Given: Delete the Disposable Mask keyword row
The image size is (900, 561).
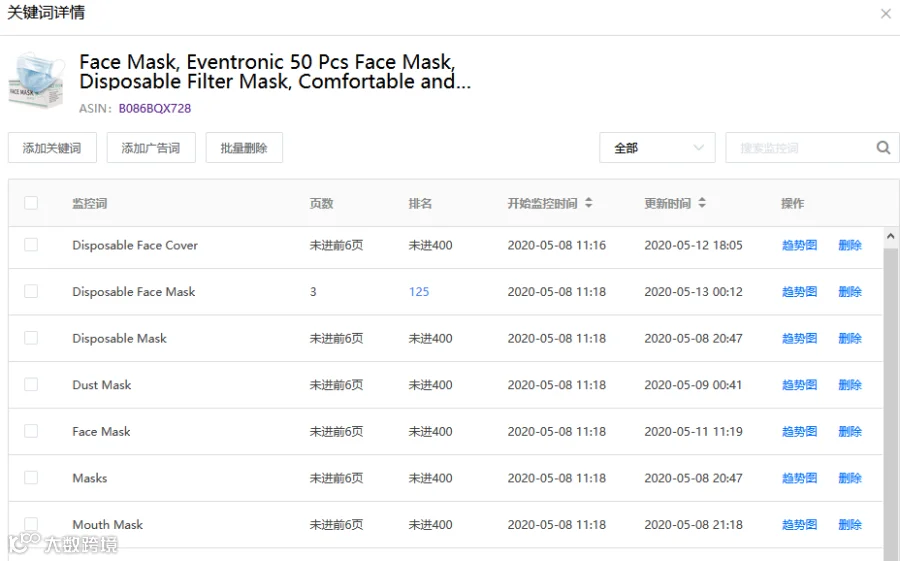Looking at the screenshot, I should (x=850, y=338).
